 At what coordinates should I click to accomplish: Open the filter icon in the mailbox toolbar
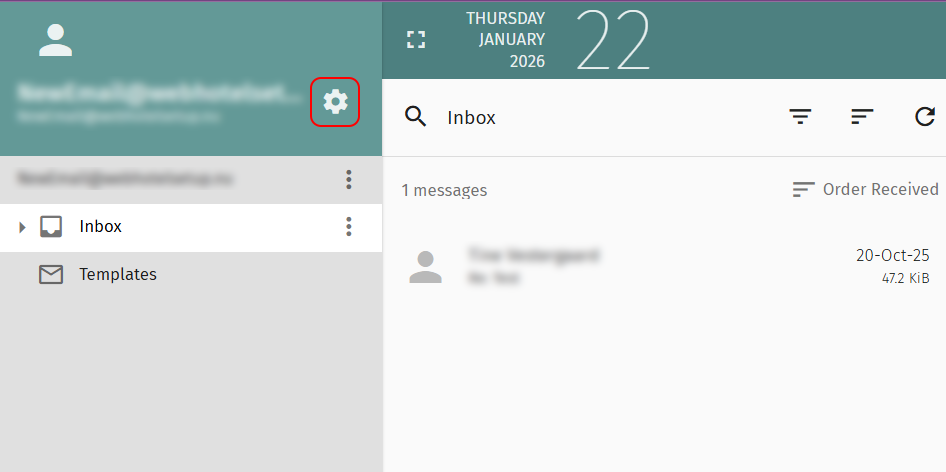(x=800, y=116)
